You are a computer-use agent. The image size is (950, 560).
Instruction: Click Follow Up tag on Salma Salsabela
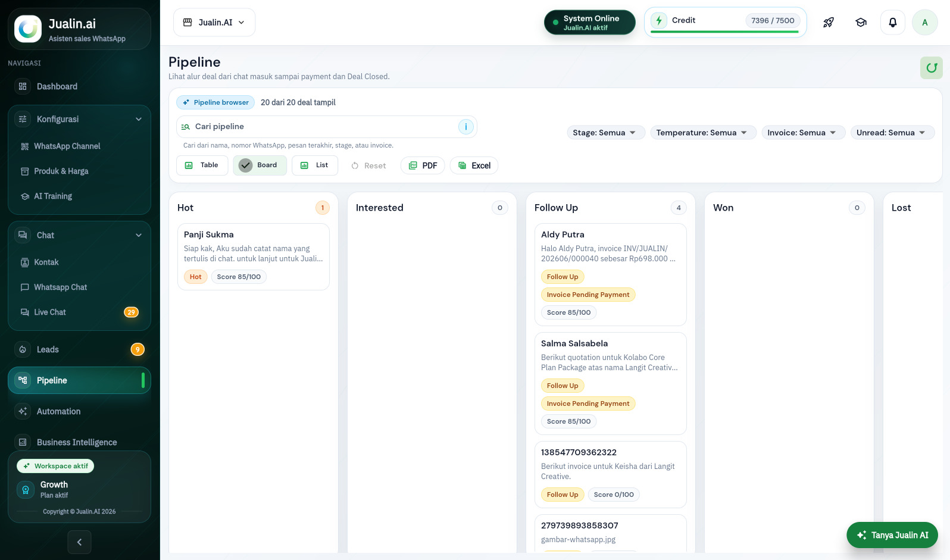(x=562, y=386)
